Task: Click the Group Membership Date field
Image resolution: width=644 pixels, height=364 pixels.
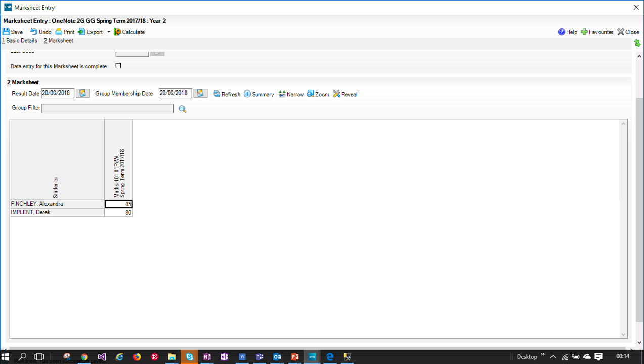Action: [175, 93]
